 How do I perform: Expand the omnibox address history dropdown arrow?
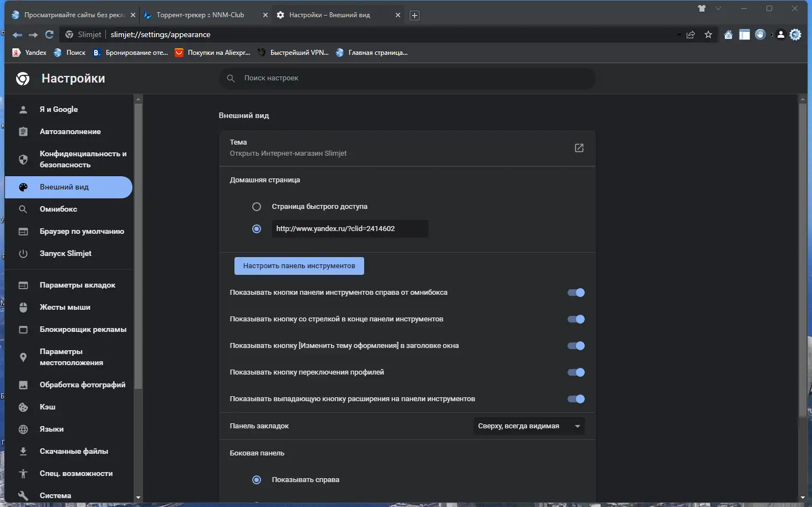(679, 35)
